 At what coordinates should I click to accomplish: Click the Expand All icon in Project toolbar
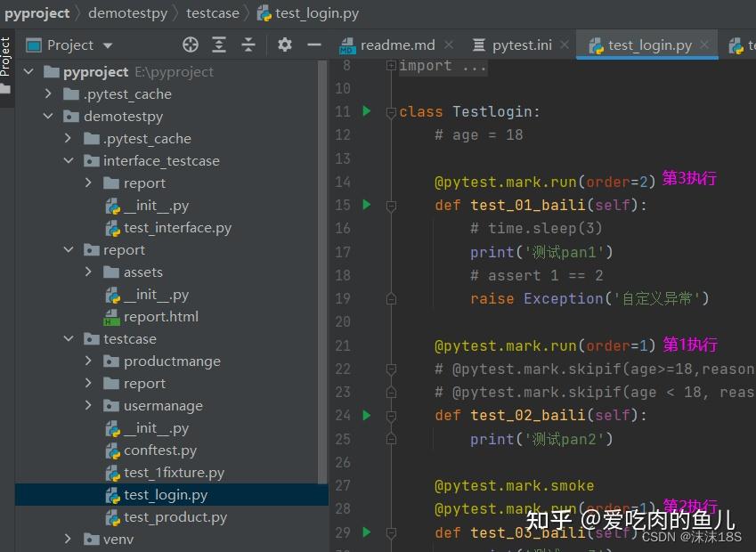[x=218, y=44]
